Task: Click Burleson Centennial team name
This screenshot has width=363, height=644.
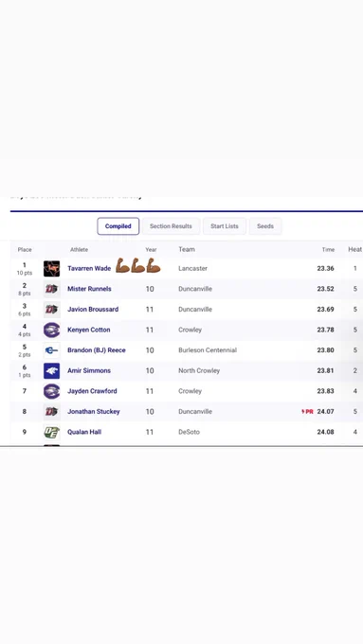Action: (x=208, y=350)
